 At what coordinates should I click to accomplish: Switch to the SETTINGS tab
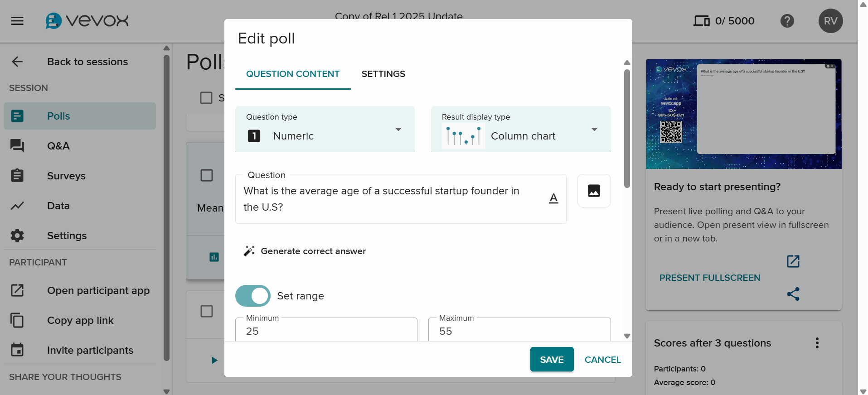[x=383, y=74]
